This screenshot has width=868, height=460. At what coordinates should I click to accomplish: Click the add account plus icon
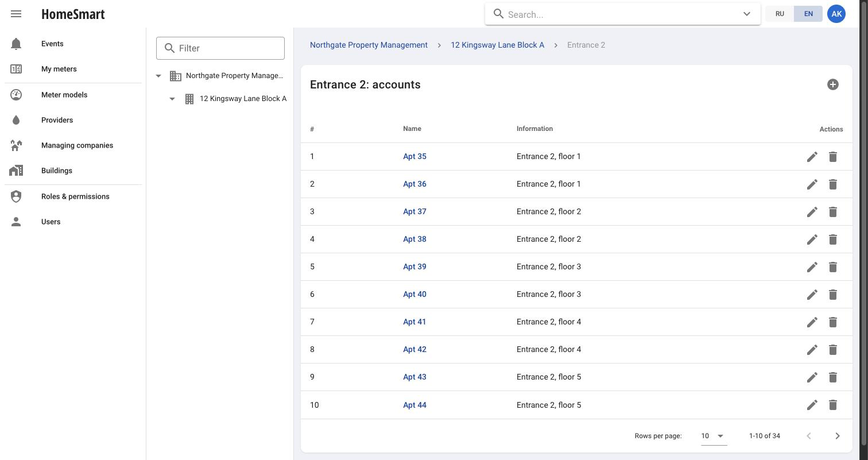(x=833, y=84)
